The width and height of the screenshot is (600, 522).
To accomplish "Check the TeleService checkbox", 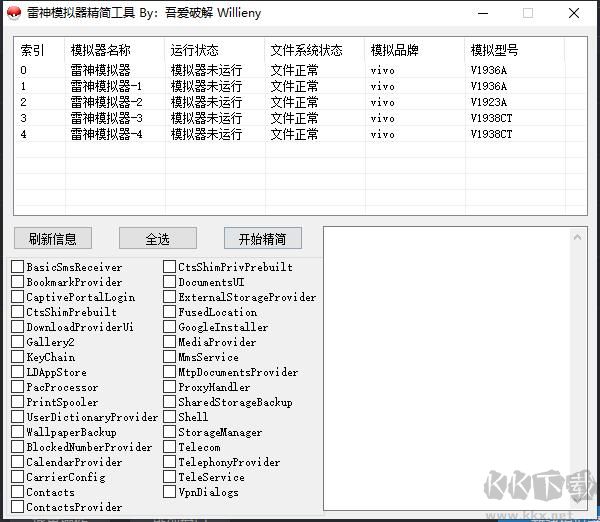I will pyautogui.click(x=170, y=477).
